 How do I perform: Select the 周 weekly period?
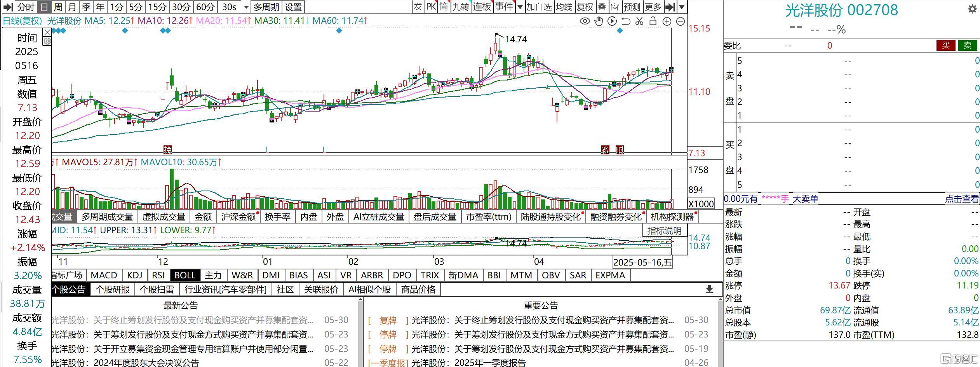58,7
